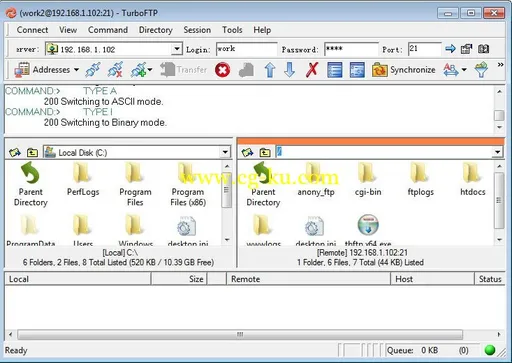The image size is (512, 363).
Task: Click the Transfer toolbar button
Action: (184, 70)
